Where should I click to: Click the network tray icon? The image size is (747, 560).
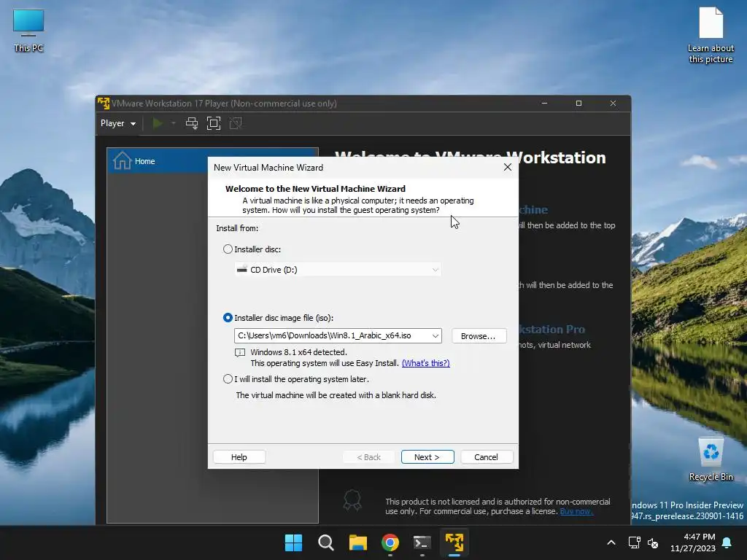(x=634, y=542)
